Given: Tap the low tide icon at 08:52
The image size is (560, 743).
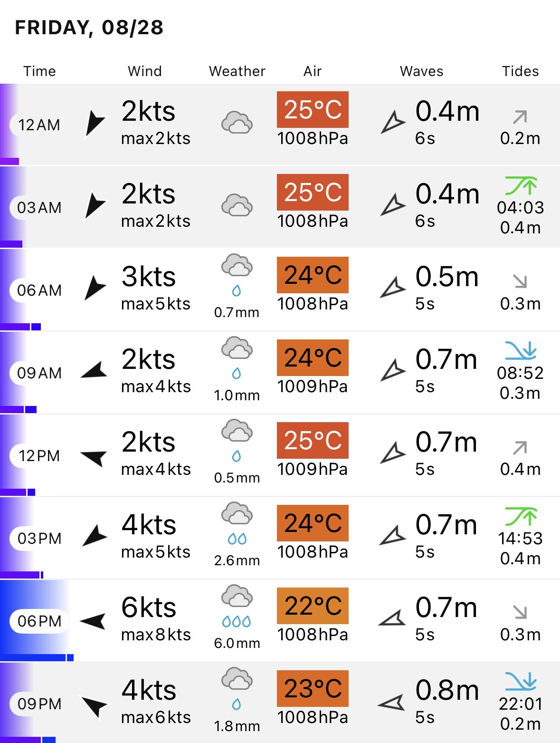Looking at the screenshot, I should [x=521, y=351].
